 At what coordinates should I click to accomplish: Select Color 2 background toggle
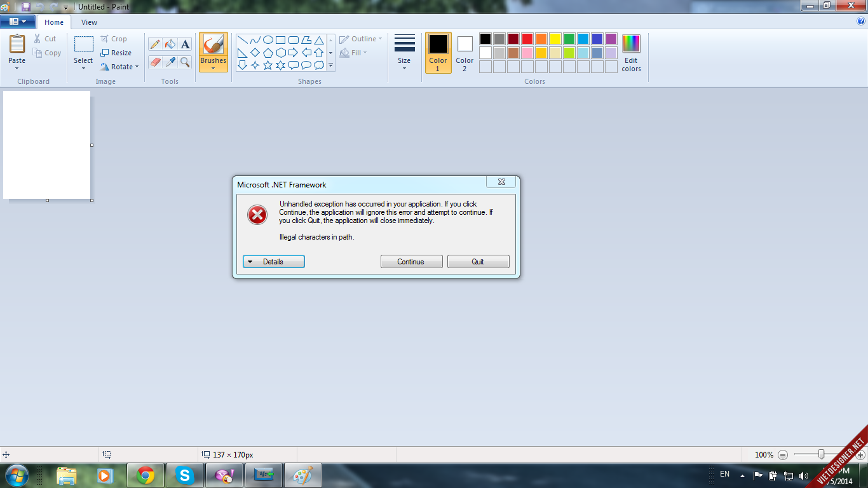point(465,52)
